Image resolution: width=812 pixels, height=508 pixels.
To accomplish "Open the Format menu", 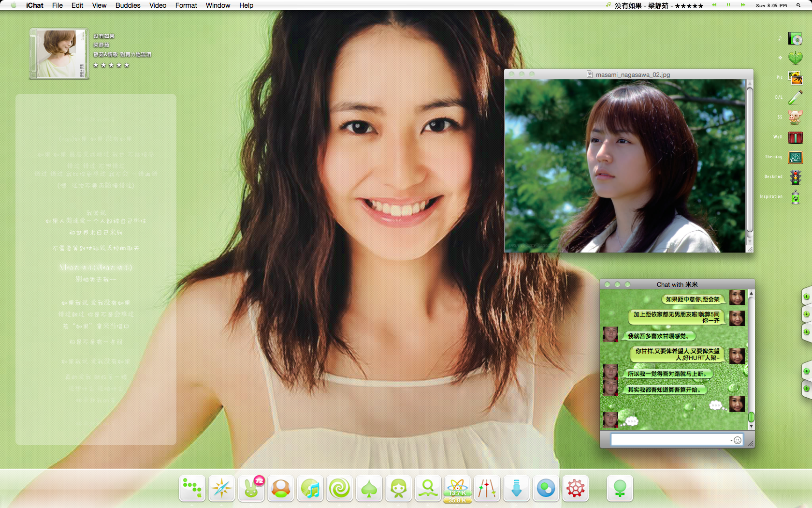I will coord(186,5).
